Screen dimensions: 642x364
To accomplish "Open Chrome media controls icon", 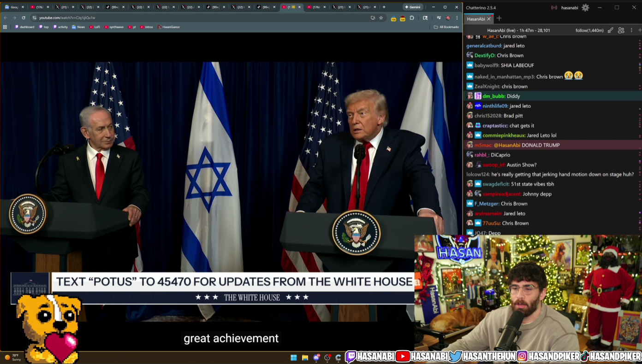I will 439,18.
